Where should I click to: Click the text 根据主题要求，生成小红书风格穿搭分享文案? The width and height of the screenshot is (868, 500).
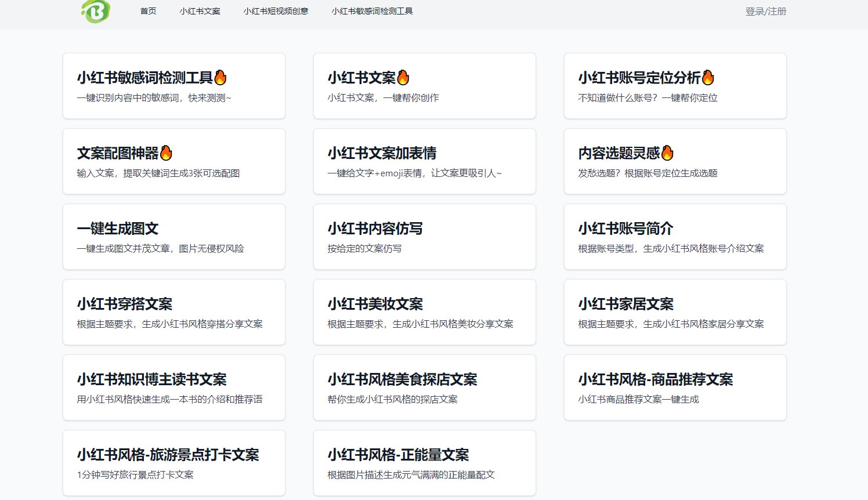[169, 324]
